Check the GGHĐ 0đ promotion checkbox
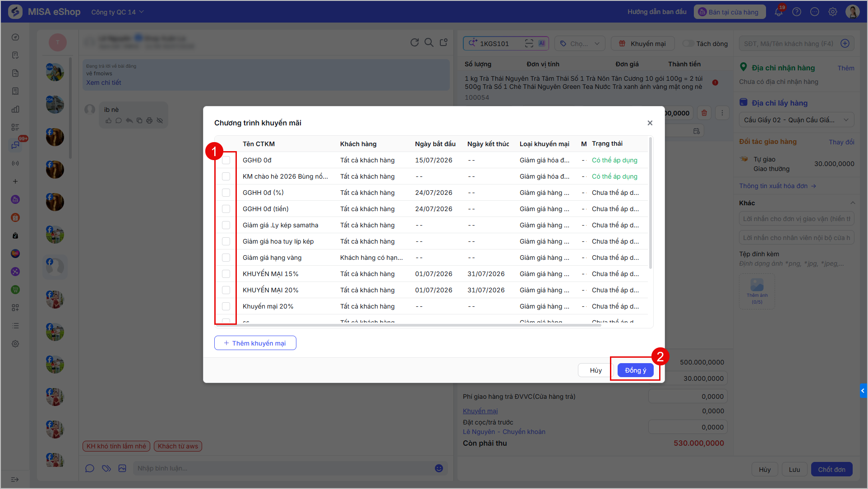The width and height of the screenshot is (868, 489). pyautogui.click(x=226, y=160)
